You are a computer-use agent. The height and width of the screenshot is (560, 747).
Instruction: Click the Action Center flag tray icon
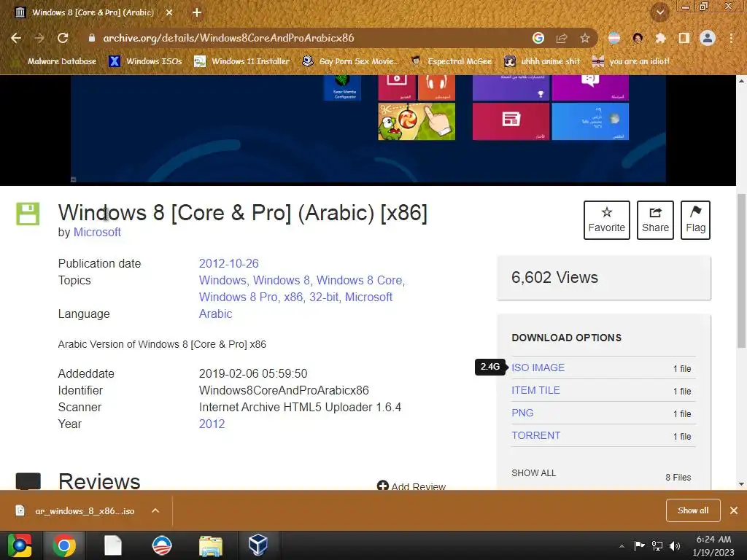[x=639, y=546]
